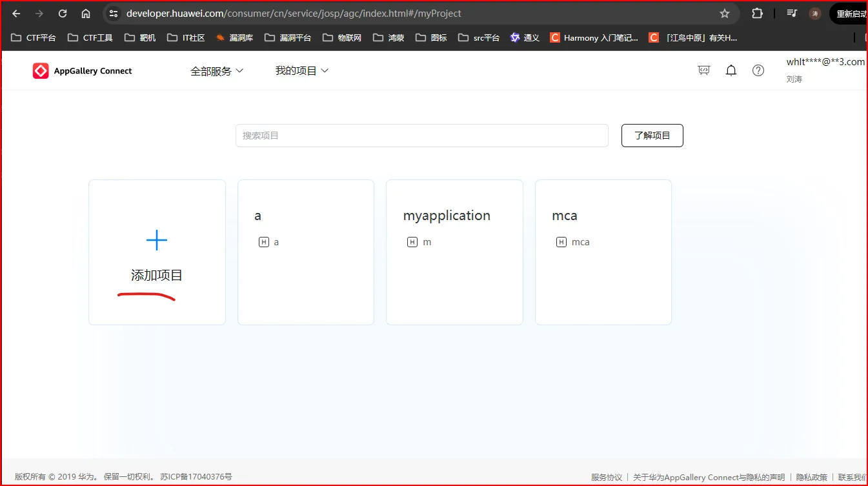Bookmark this page with star icon
The height and width of the screenshot is (486, 868).
[x=725, y=14]
